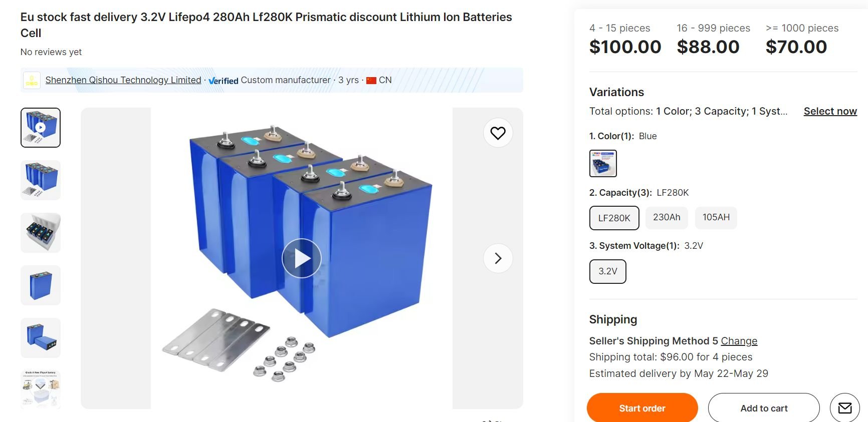Add product to favorites with heart icon
This screenshot has height=422, width=868.
[498, 133]
